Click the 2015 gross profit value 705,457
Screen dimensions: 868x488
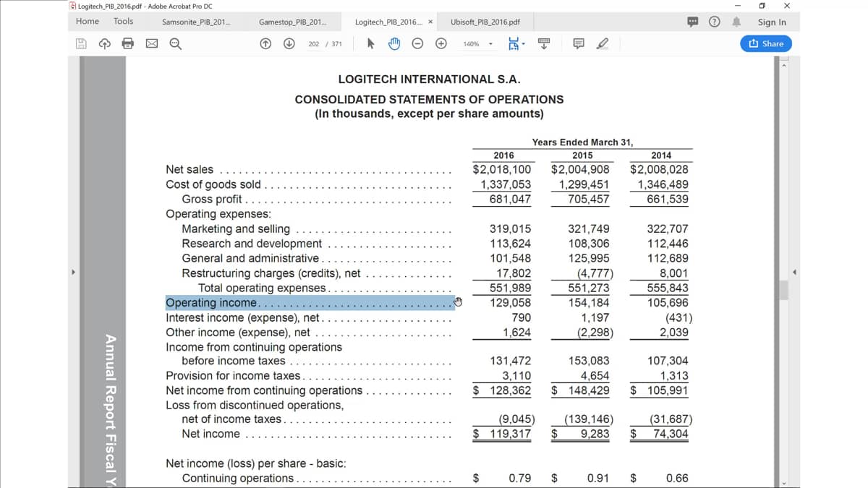589,200
